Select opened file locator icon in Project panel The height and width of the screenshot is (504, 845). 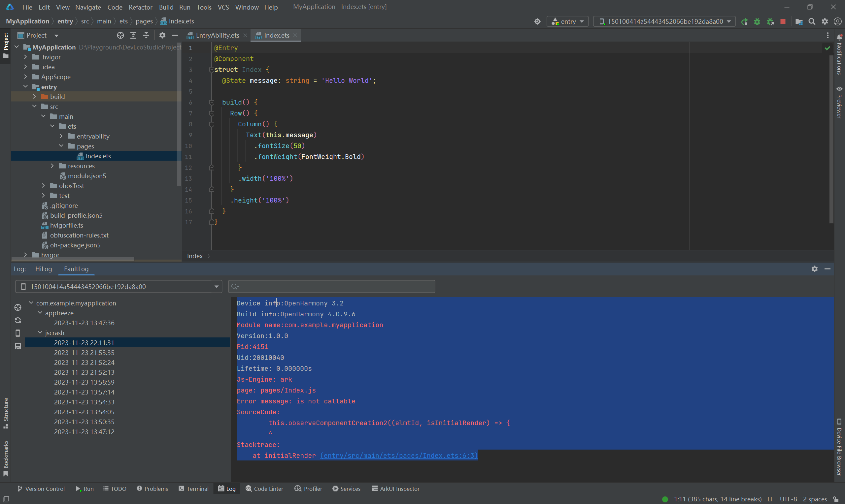click(x=120, y=35)
